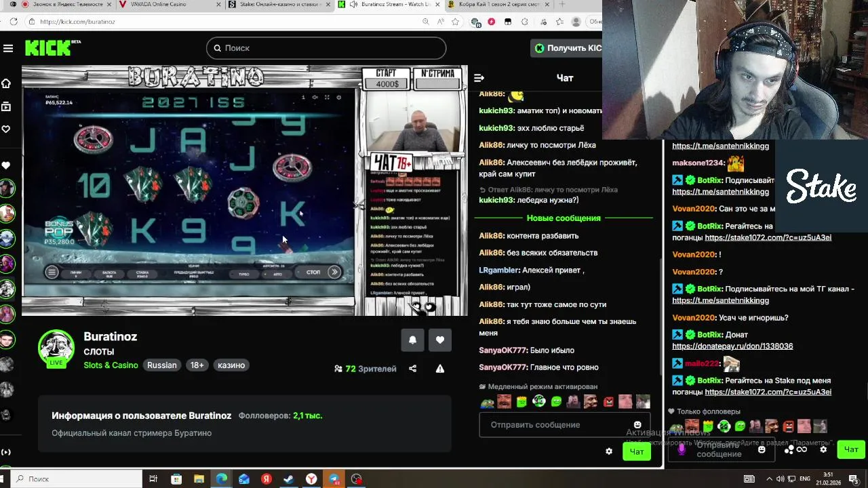The height and width of the screenshot is (488, 868).
Task: Open the Home icon in Kick sidebar
Action: pos(6,83)
